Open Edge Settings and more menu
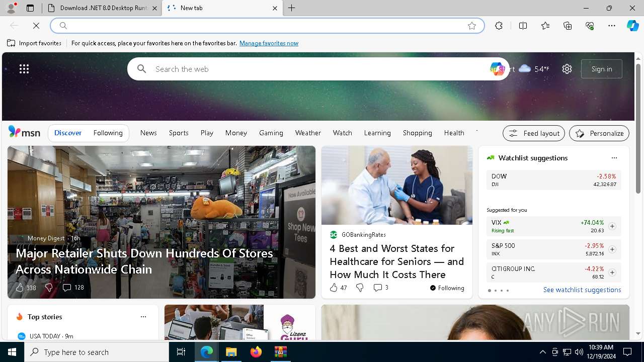This screenshot has height=362, width=644. coord(612,26)
